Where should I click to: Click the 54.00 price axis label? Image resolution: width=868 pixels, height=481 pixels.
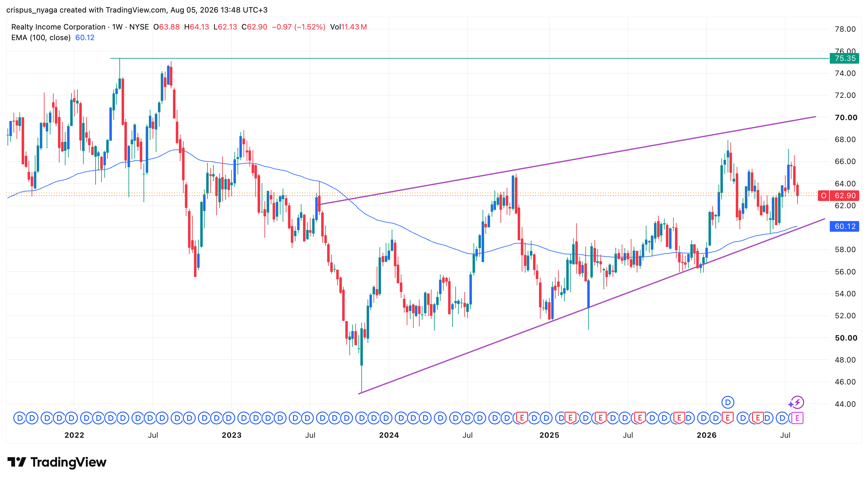pyautogui.click(x=845, y=293)
